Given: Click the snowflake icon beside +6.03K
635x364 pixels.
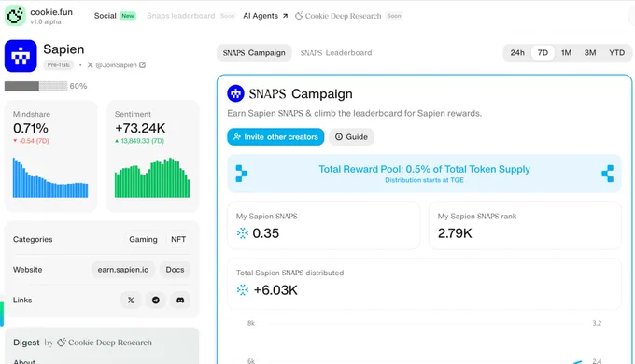Looking at the screenshot, I should pos(242,290).
